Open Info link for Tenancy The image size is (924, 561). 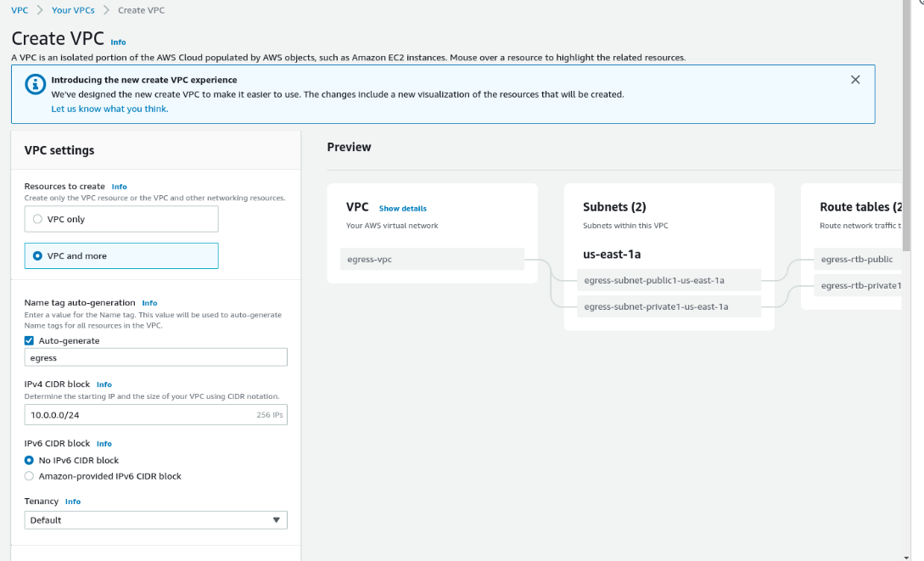[x=72, y=502]
